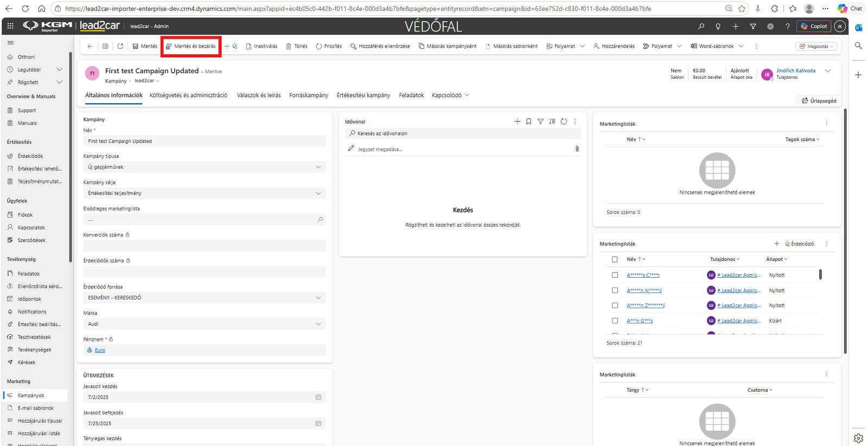
Task: Open the Kampány típusa dropdown
Action: 205,167
